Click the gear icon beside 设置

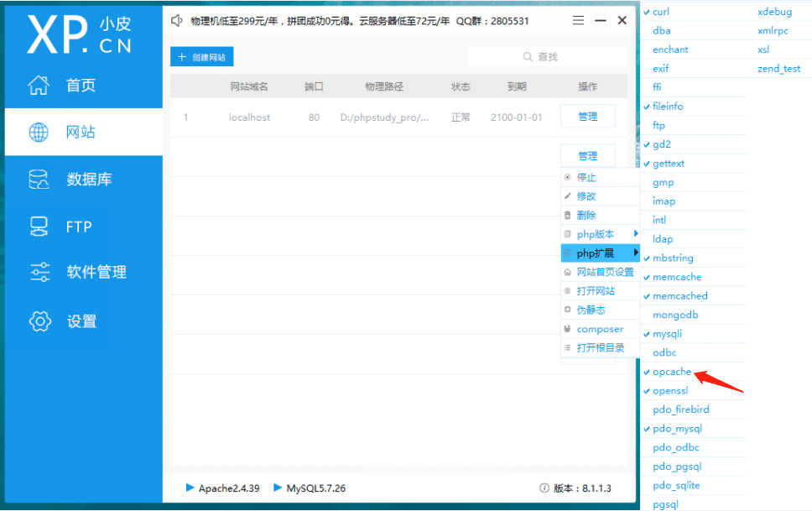(x=39, y=321)
